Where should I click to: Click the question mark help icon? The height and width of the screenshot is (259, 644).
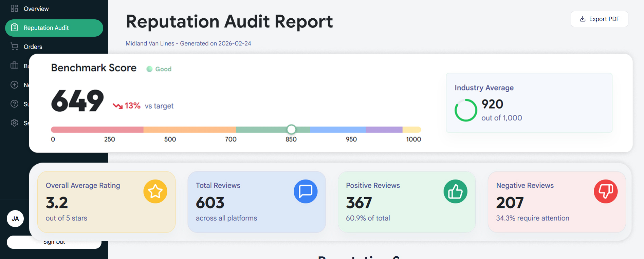14,104
